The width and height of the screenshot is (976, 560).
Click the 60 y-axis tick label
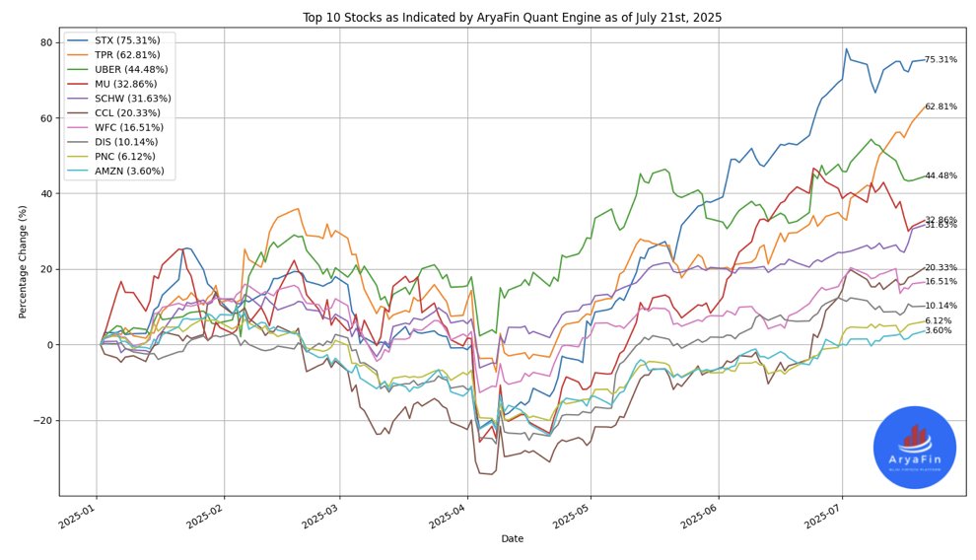coord(48,118)
